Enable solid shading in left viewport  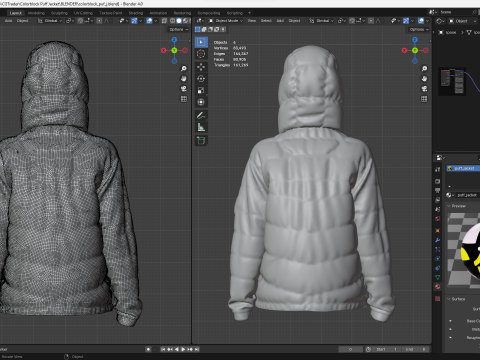[x=179, y=21]
